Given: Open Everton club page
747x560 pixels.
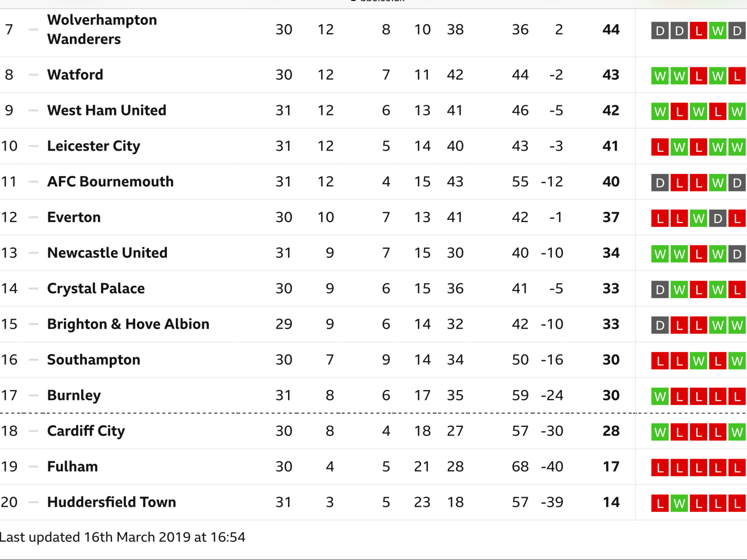Looking at the screenshot, I should (74, 217).
